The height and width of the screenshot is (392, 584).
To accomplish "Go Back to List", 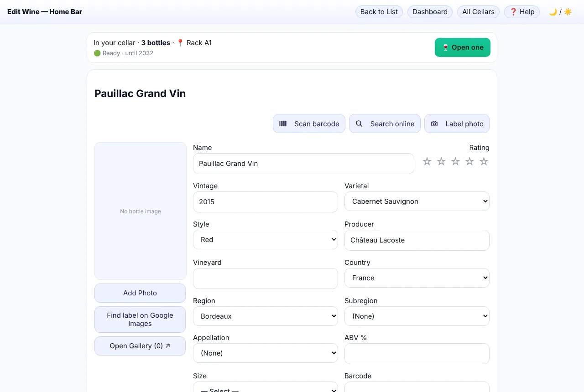I will 379,12.
